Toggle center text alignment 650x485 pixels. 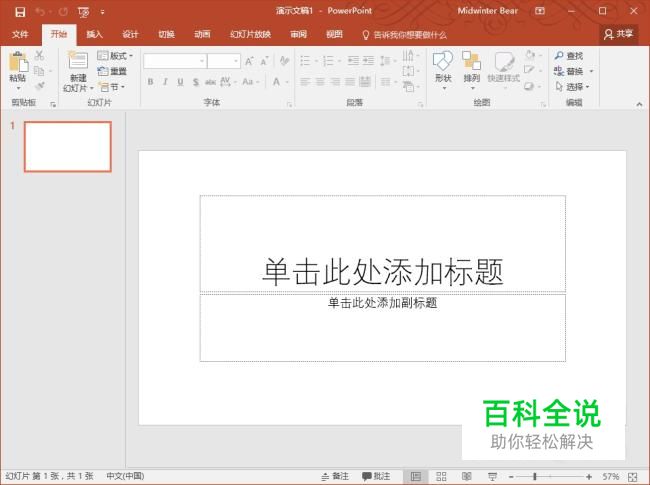pos(320,82)
